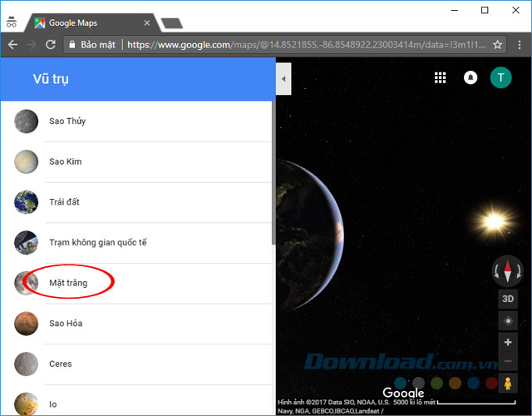Zoom out with the minus button
The image size is (532, 416).
508,361
